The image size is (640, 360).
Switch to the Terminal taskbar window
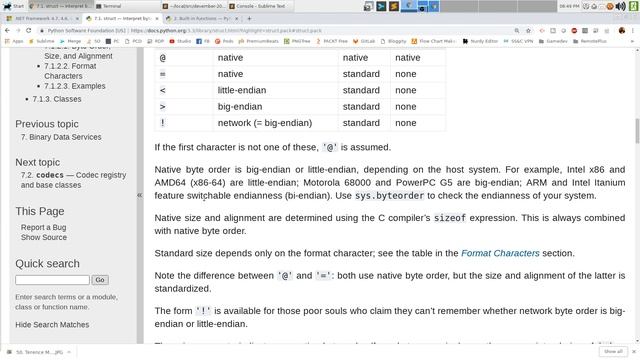(x=127, y=6)
